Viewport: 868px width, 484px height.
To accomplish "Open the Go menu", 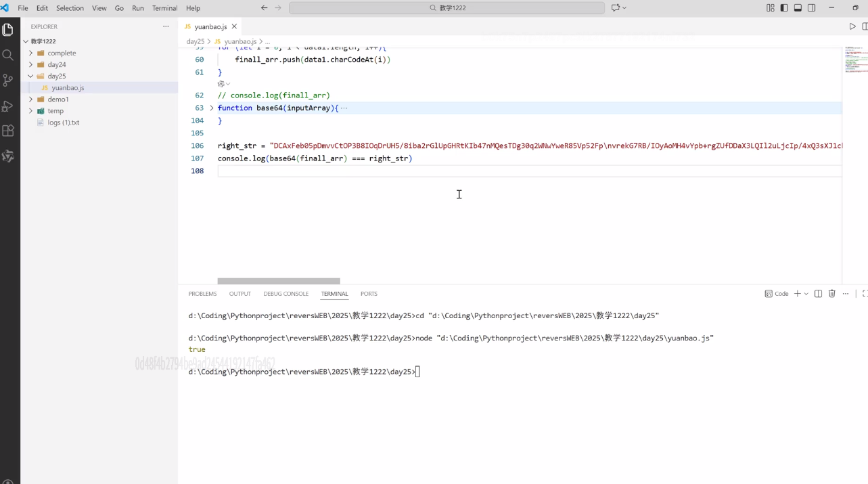I will pyautogui.click(x=119, y=8).
